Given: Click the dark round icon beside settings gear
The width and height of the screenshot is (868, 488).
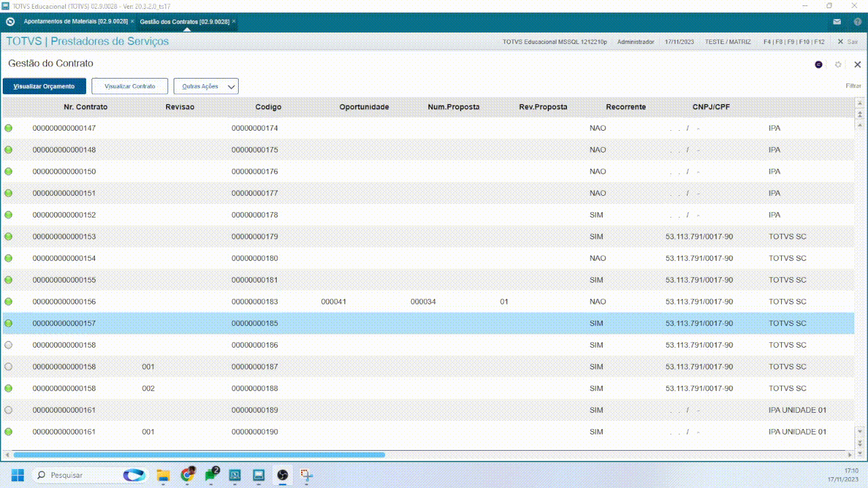Looking at the screenshot, I should point(818,64).
